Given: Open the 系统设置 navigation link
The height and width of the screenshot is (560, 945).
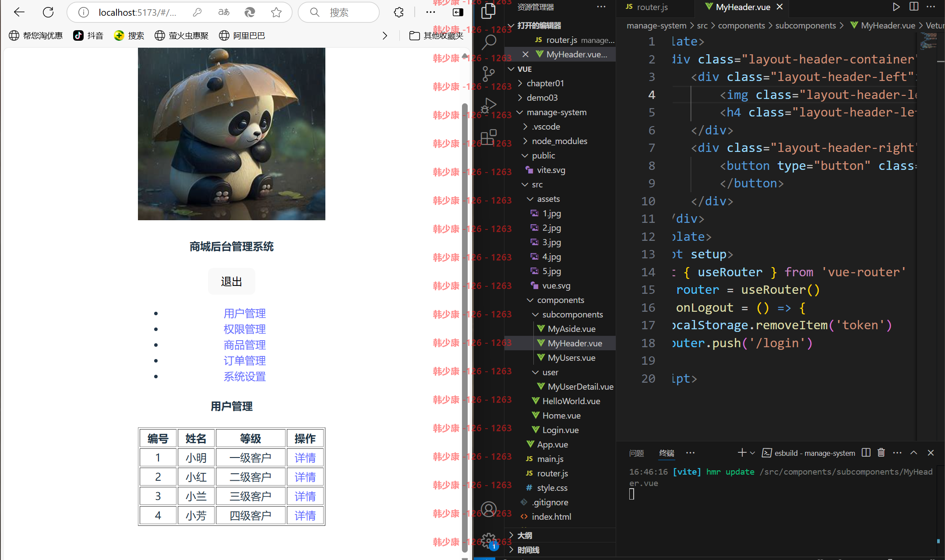Looking at the screenshot, I should point(244,377).
